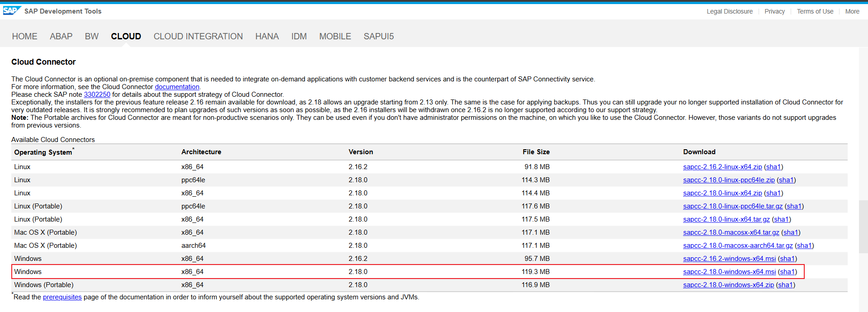This screenshot has height=312, width=868.
Task: Click the 95.7 MB file size cell
Action: tap(537, 259)
